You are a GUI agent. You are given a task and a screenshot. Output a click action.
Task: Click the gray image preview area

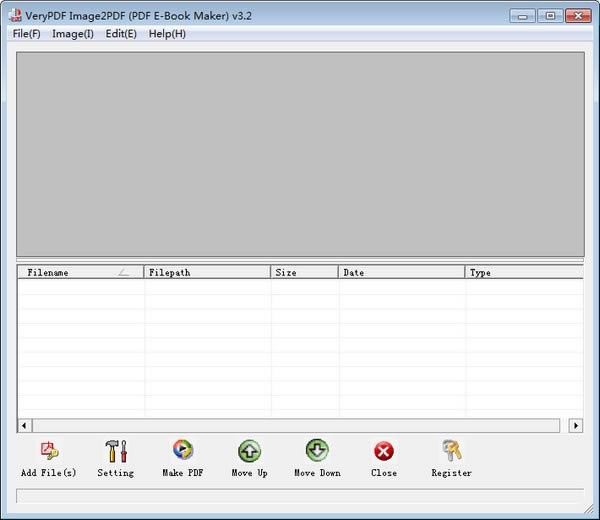click(300, 154)
